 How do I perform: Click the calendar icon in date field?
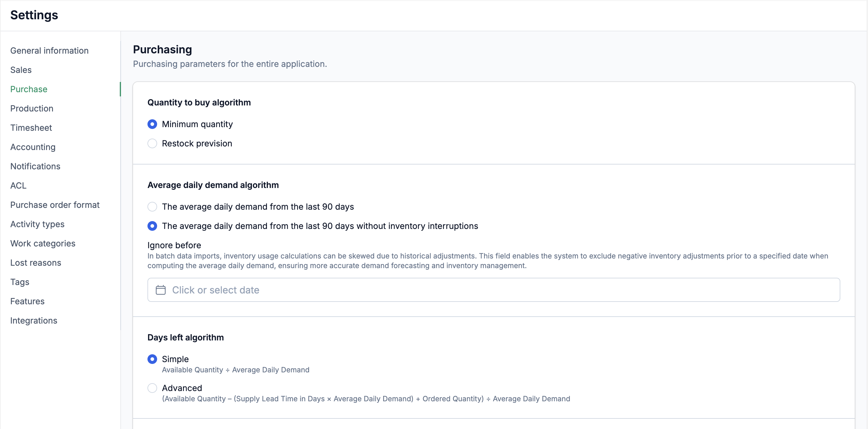coord(160,290)
